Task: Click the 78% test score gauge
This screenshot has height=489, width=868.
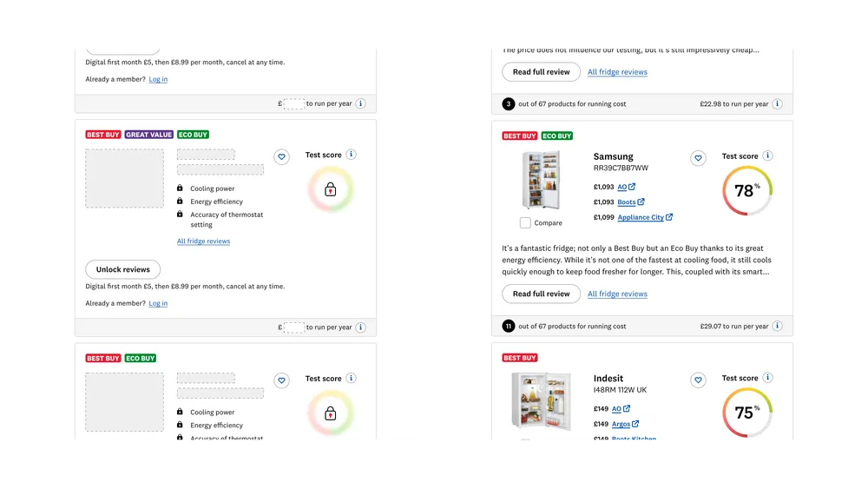Action: (x=746, y=191)
